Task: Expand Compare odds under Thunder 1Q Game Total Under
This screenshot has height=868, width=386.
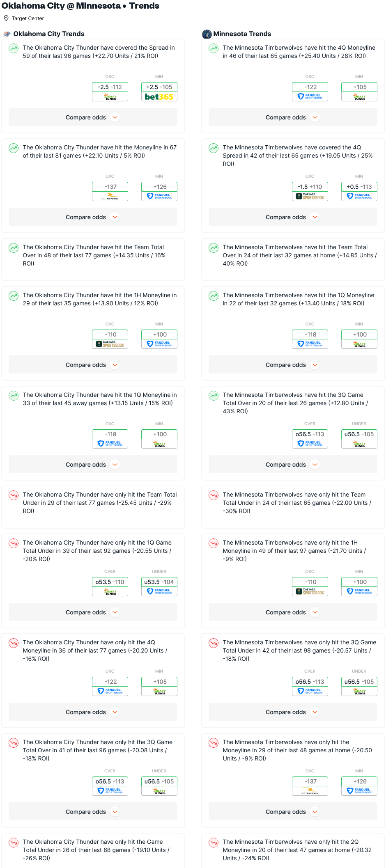Action: (x=93, y=612)
